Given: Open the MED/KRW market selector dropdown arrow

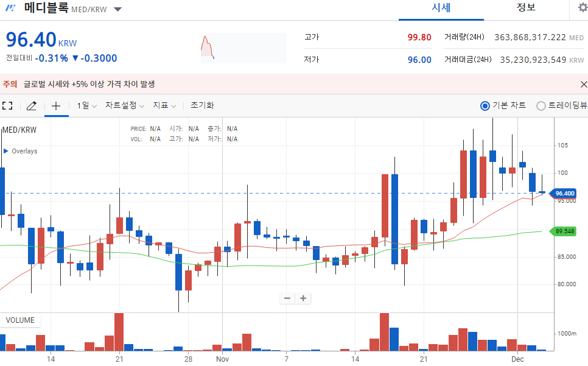Looking at the screenshot, I should tap(117, 9).
